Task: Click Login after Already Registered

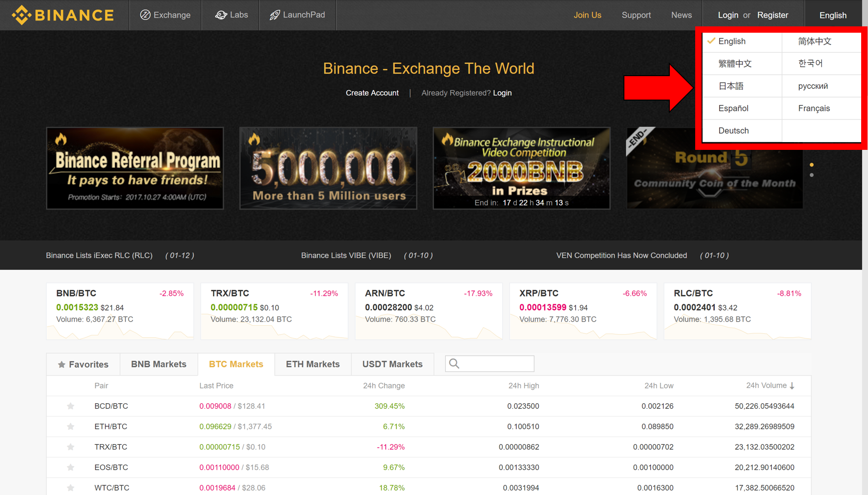Action: click(502, 93)
